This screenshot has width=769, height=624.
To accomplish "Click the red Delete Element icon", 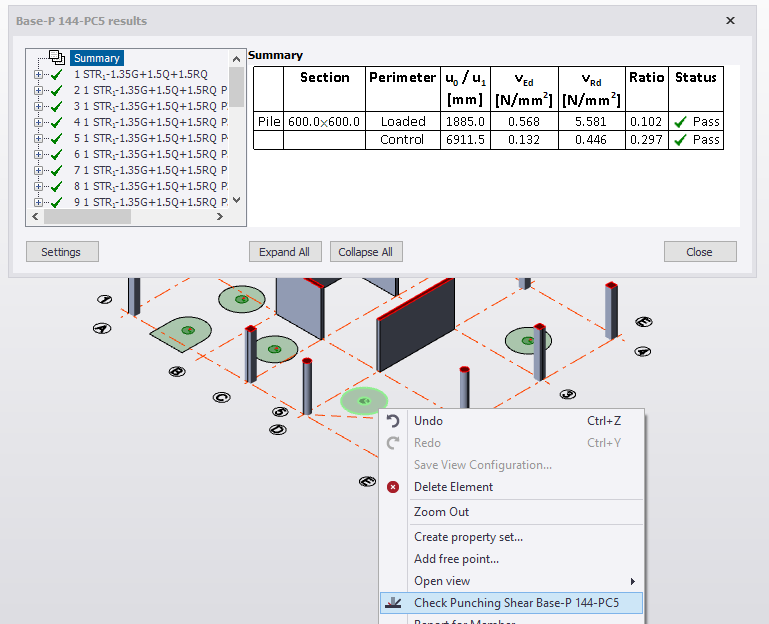I will coord(393,487).
